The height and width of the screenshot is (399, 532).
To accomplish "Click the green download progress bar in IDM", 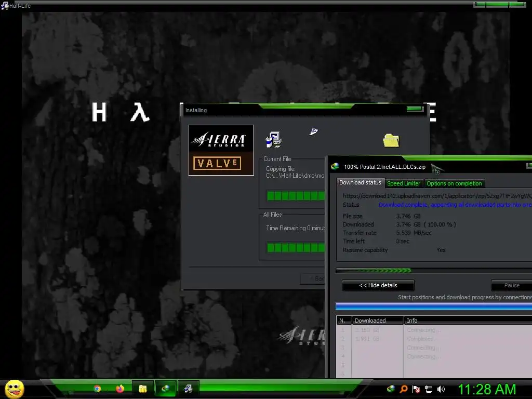I will click(434, 270).
